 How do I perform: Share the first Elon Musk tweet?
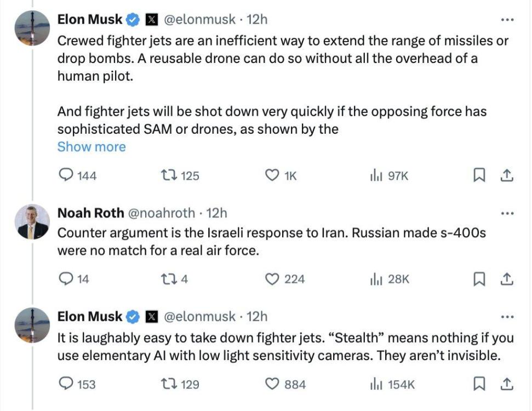(x=507, y=175)
